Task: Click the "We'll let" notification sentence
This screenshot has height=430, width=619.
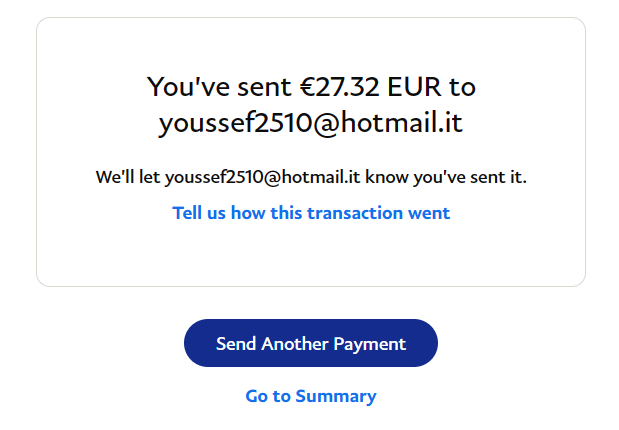Action: [x=128, y=178]
